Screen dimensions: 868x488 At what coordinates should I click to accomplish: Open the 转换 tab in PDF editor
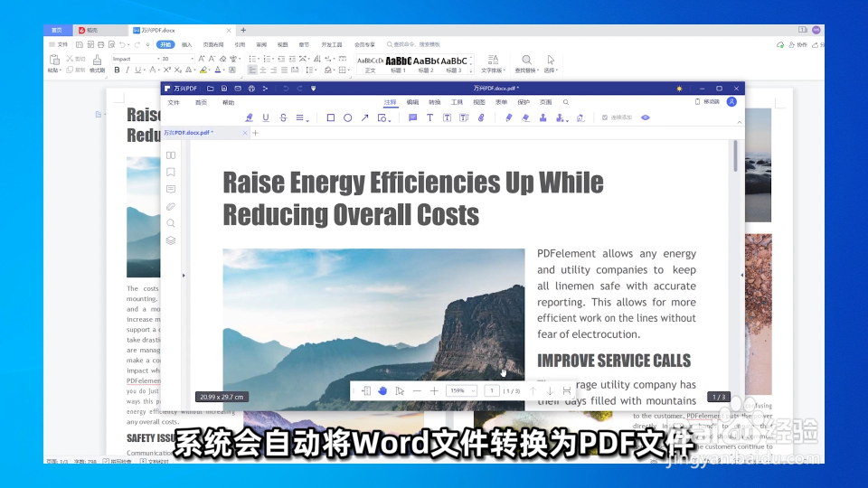click(x=435, y=102)
